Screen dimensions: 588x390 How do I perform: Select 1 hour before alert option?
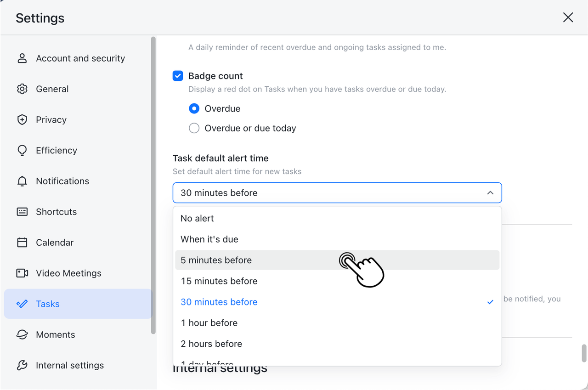[x=209, y=323]
